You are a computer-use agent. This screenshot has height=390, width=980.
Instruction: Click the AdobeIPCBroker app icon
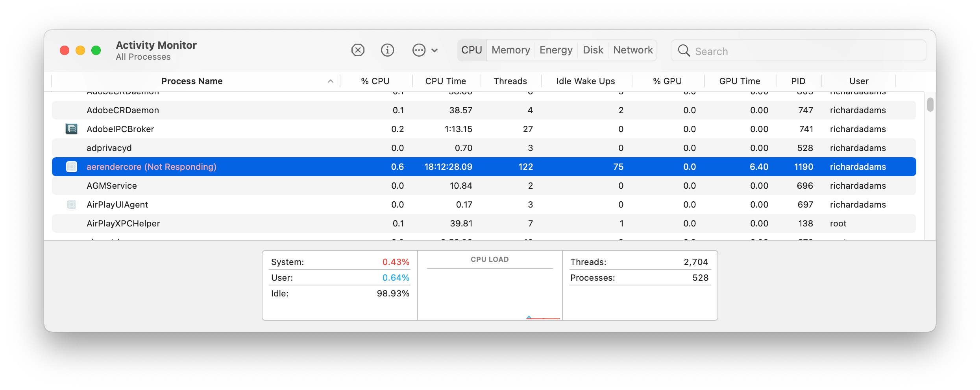71,129
